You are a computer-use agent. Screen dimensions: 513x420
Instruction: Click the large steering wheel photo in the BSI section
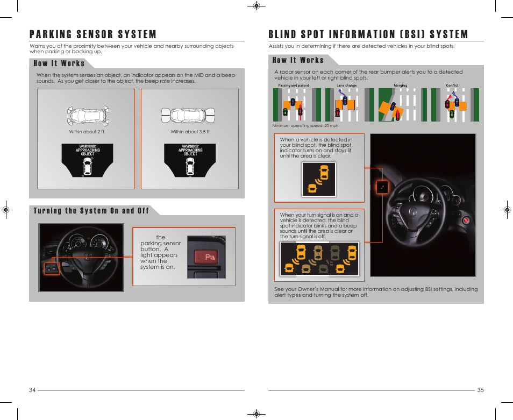[423, 205]
